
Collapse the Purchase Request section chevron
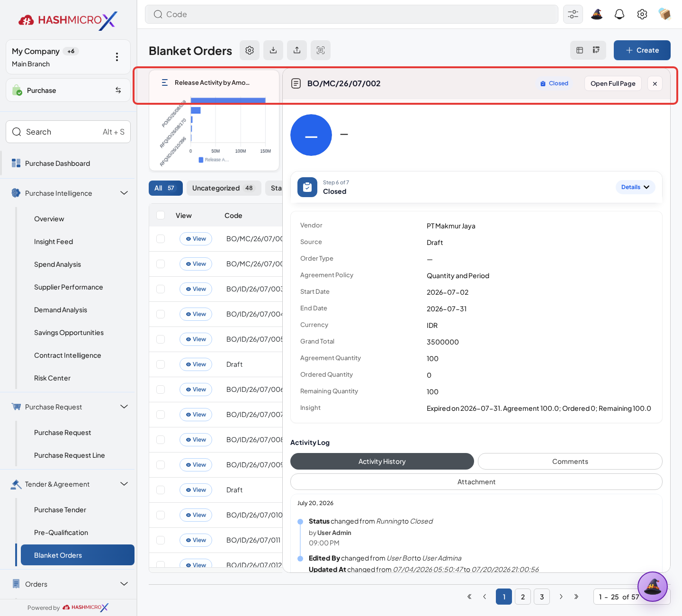124,407
